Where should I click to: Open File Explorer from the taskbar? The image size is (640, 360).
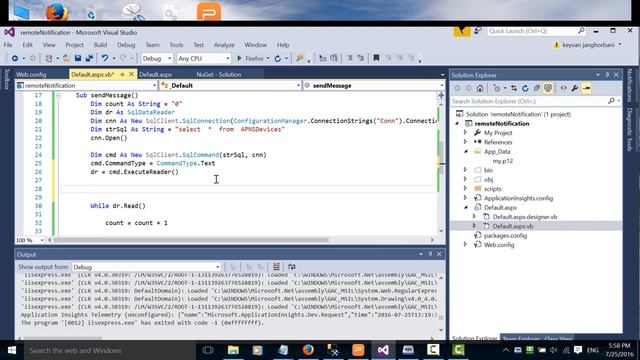(233, 350)
